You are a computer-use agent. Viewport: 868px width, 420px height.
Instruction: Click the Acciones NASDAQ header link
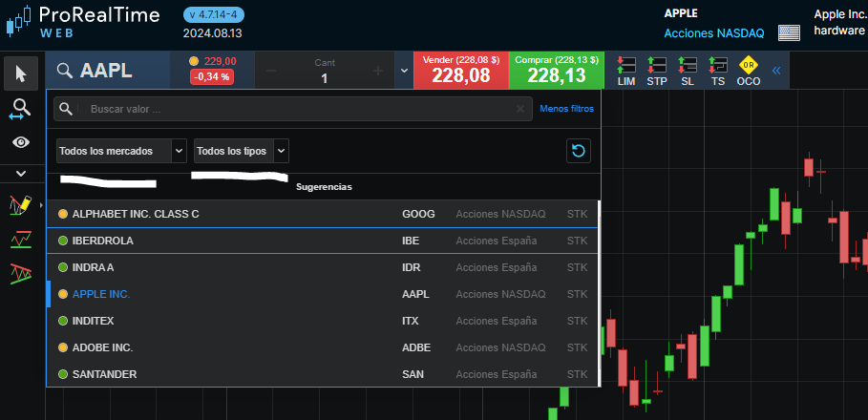[714, 33]
